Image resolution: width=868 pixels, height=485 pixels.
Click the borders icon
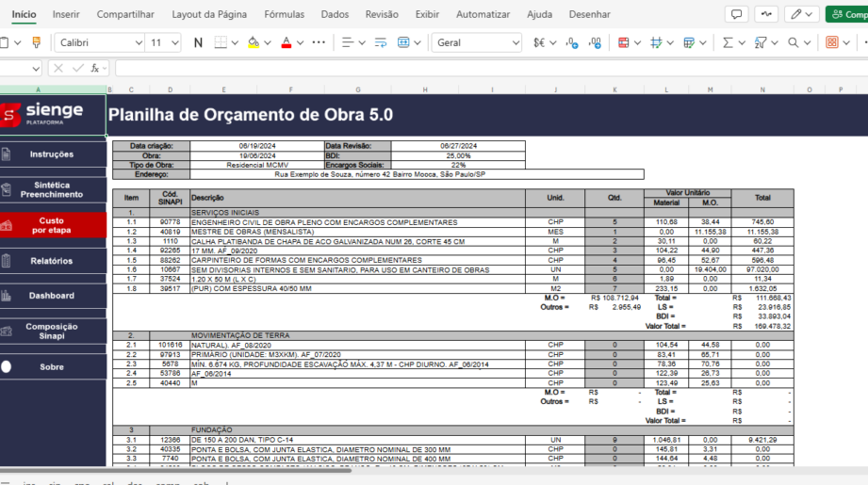point(221,42)
